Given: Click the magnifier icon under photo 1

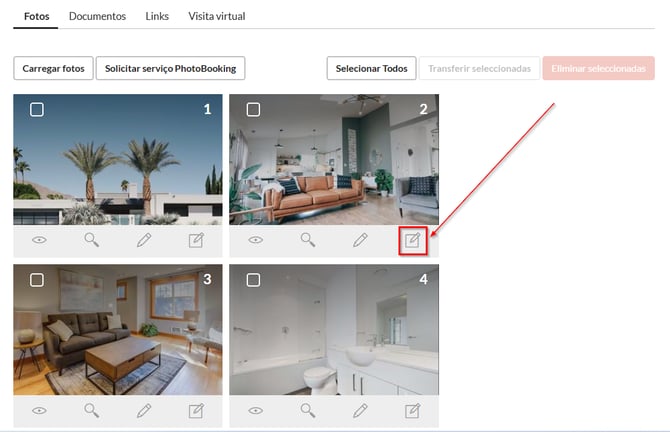Looking at the screenshot, I should tap(92, 240).
